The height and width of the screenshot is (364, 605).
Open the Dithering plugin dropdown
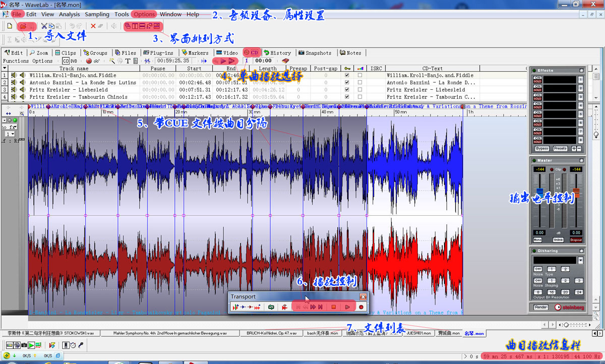click(580, 260)
